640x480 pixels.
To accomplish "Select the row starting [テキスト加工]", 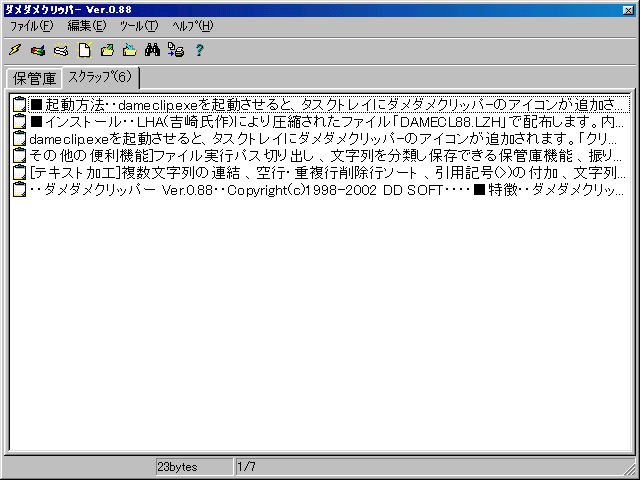I will tap(327, 173).
